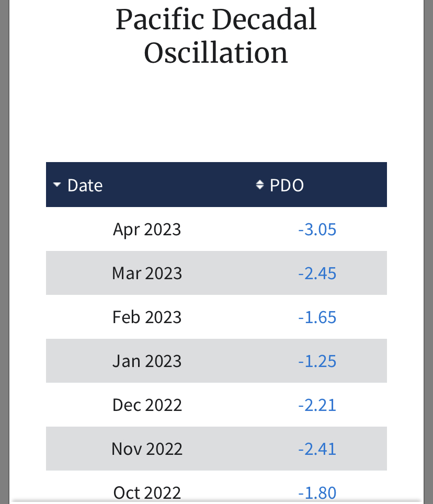Sort table by Date header
433x504 pixels.
(x=85, y=186)
